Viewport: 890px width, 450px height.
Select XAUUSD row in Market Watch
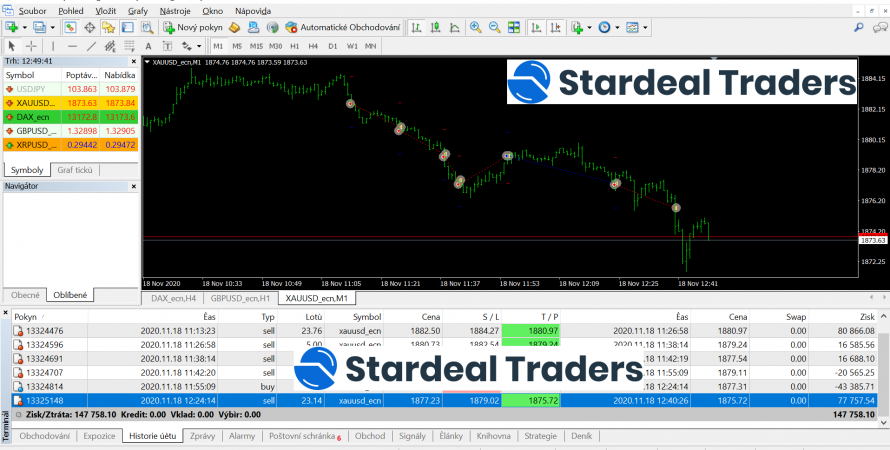coord(70,103)
